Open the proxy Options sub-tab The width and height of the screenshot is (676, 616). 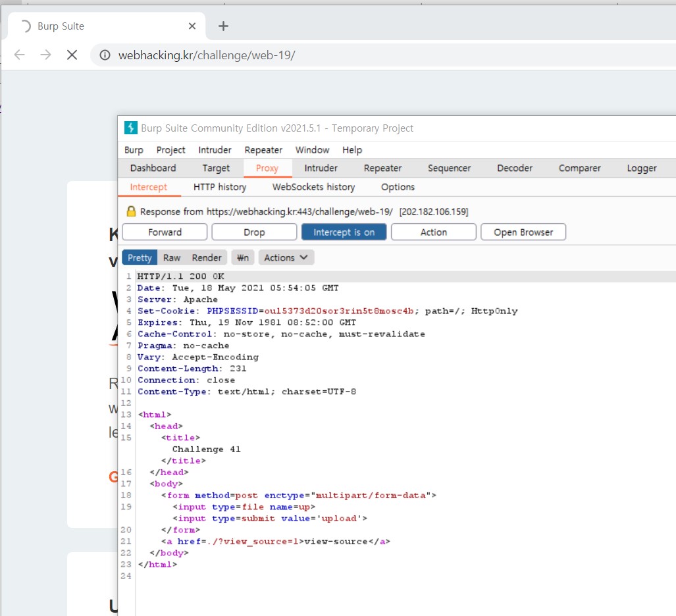(x=398, y=187)
